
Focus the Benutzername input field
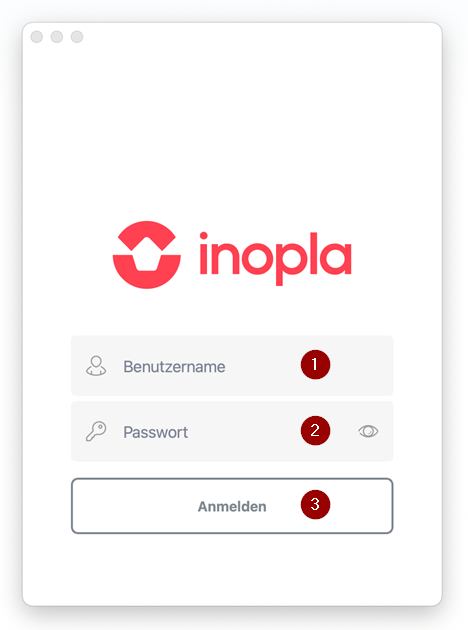point(232,366)
